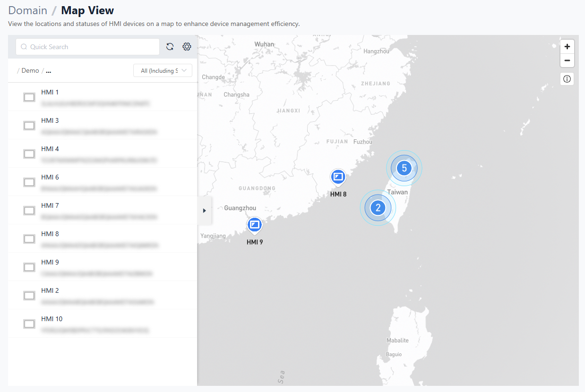This screenshot has width=585, height=392.
Task: Open the settings gear icon
Action: (x=187, y=47)
